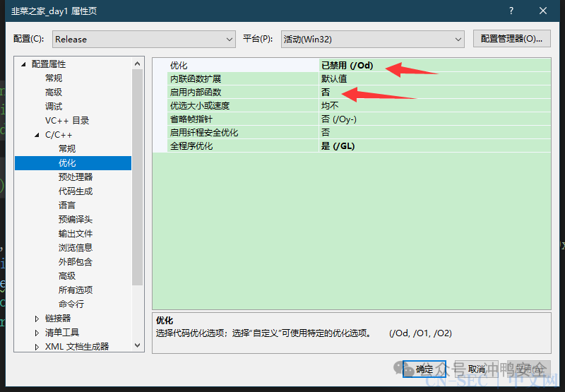Select the 清单工具 tree label
This screenshot has width=565, height=392.
pyautogui.click(x=62, y=332)
